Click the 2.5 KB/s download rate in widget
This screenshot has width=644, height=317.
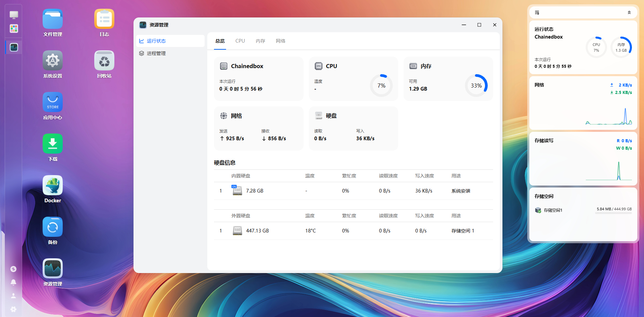623,93
